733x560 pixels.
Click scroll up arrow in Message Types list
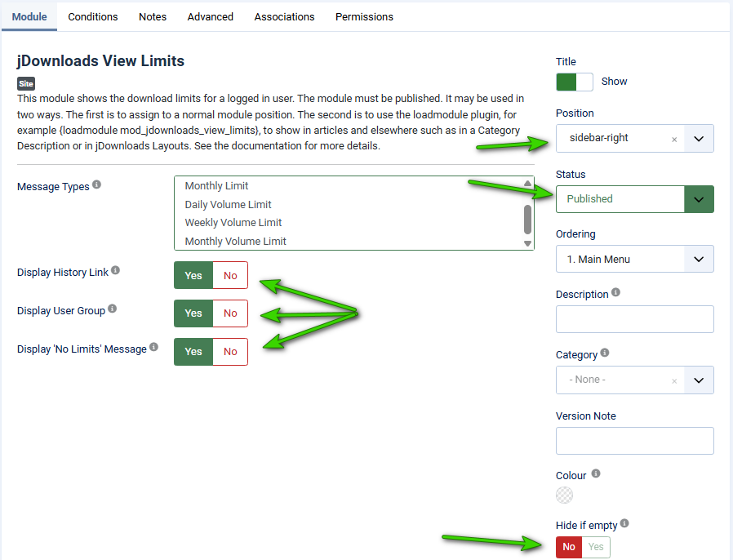click(527, 183)
